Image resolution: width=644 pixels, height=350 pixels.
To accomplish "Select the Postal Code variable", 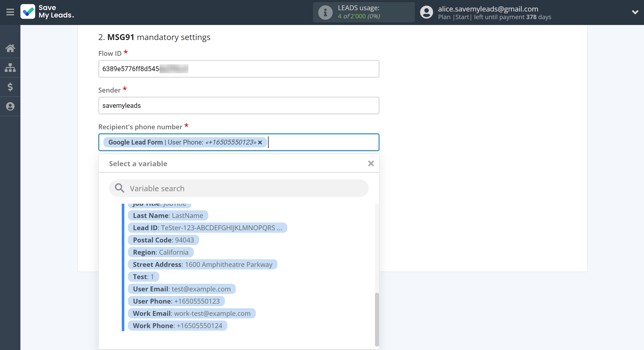I will [x=163, y=240].
